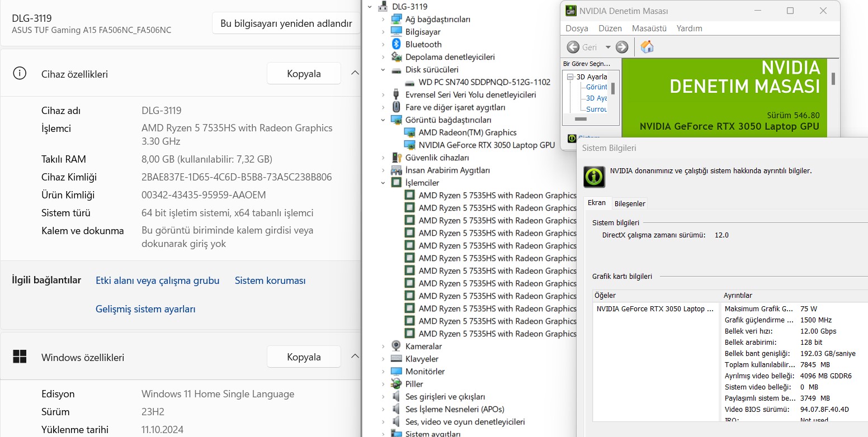This screenshot has height=437, width=868.
Task: Collapse the Disk sürücüleri tree node
Action: [x=383, y=70]
